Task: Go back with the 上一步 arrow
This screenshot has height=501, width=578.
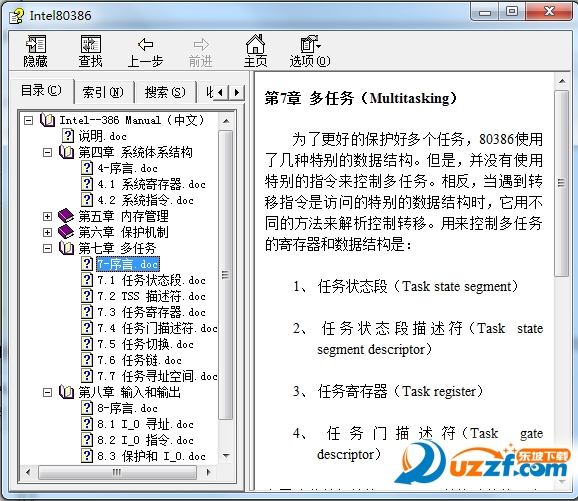Action: click(x=146, y=44)
